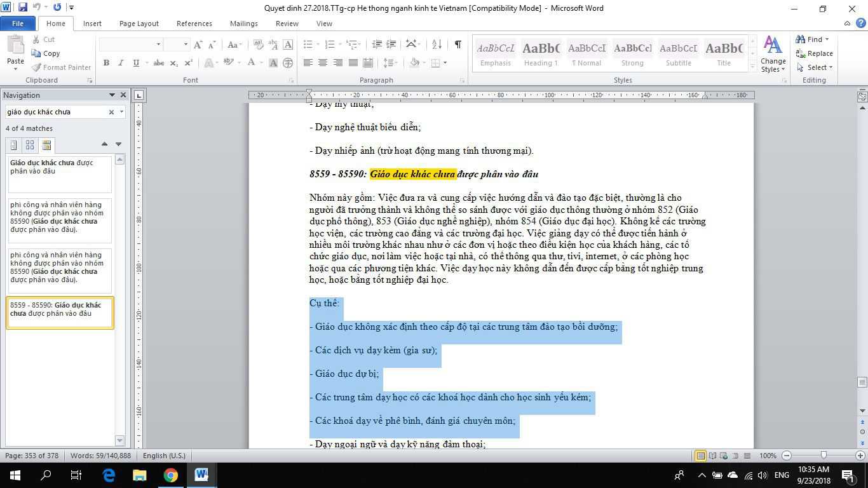
Task: Click the Replace button
Action: click(815, 53)
